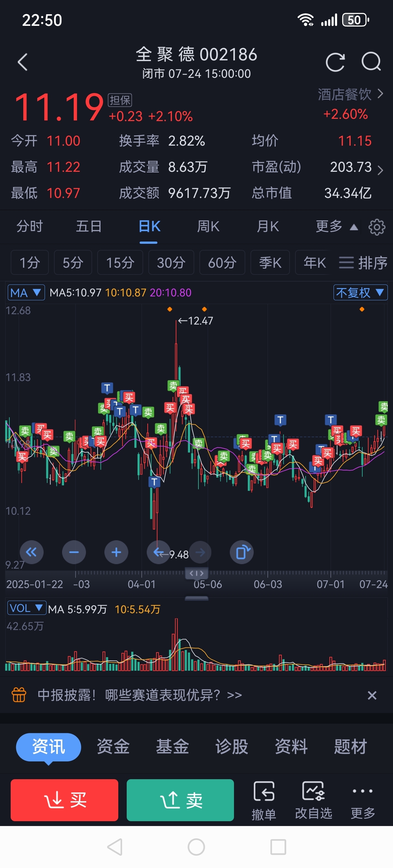393x868 pixels.
Task: Tap 总市值 34.34亿 value
Action: (348, 193)
